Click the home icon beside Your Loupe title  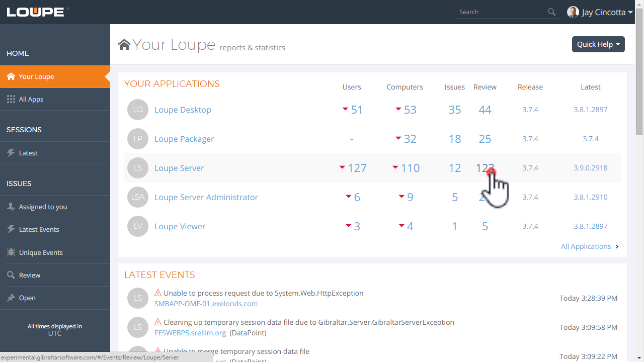[x=124, y=45]
